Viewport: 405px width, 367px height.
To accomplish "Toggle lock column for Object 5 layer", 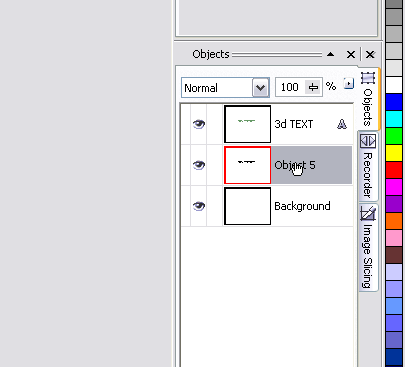I will point(215,165).
